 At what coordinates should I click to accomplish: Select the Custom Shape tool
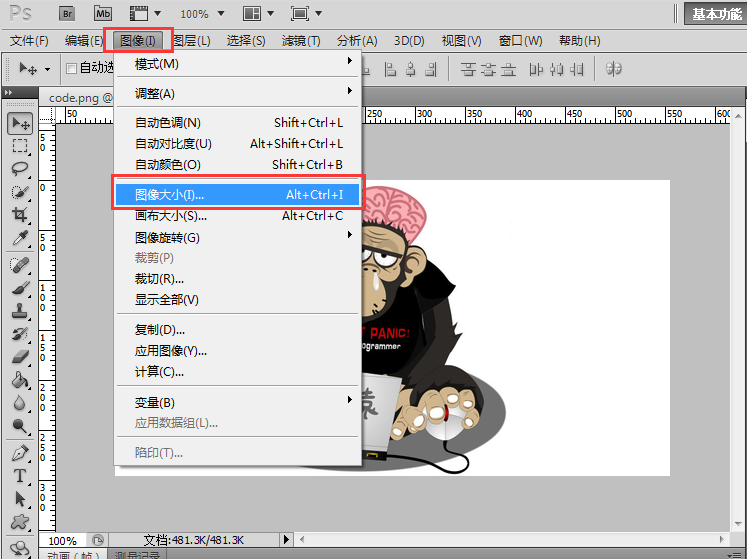[20, 522]
